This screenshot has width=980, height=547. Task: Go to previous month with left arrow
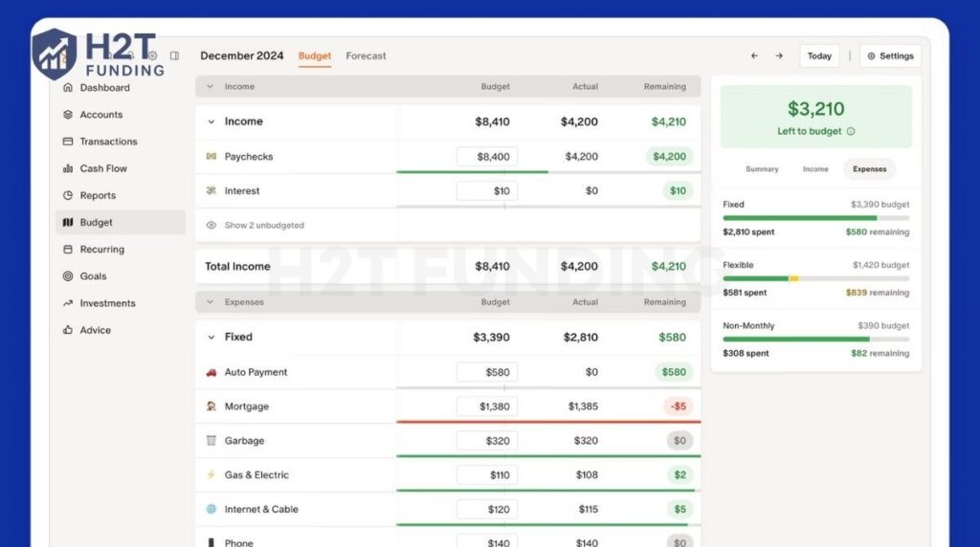pos(754,56)
